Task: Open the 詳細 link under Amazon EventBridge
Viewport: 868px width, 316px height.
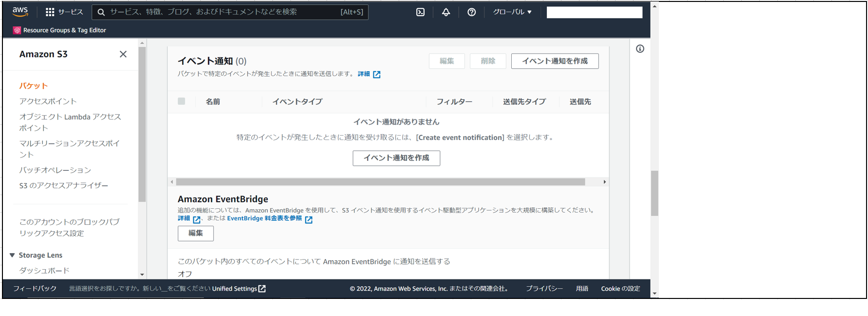Action: click(184, 218)
